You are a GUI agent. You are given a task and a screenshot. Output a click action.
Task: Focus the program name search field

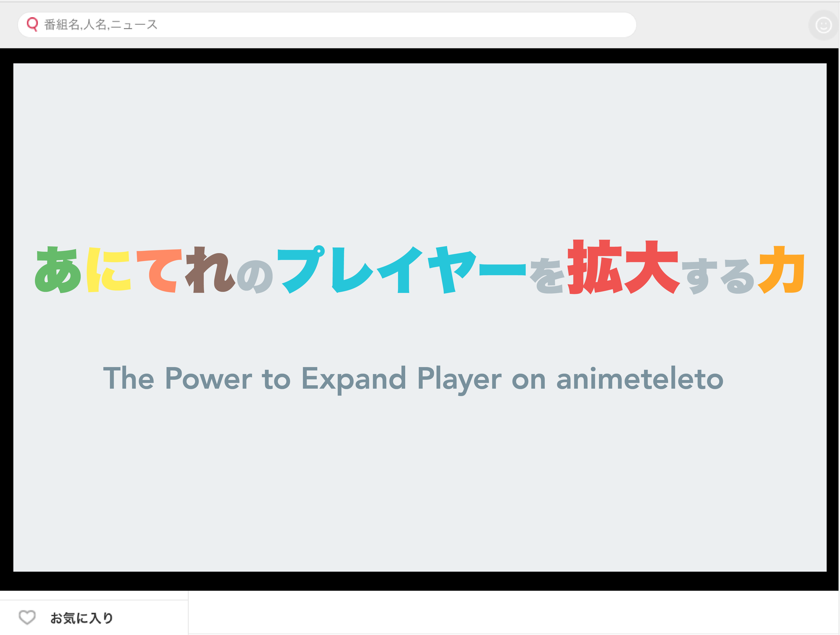pyautogui.click(x=327, y=25)
